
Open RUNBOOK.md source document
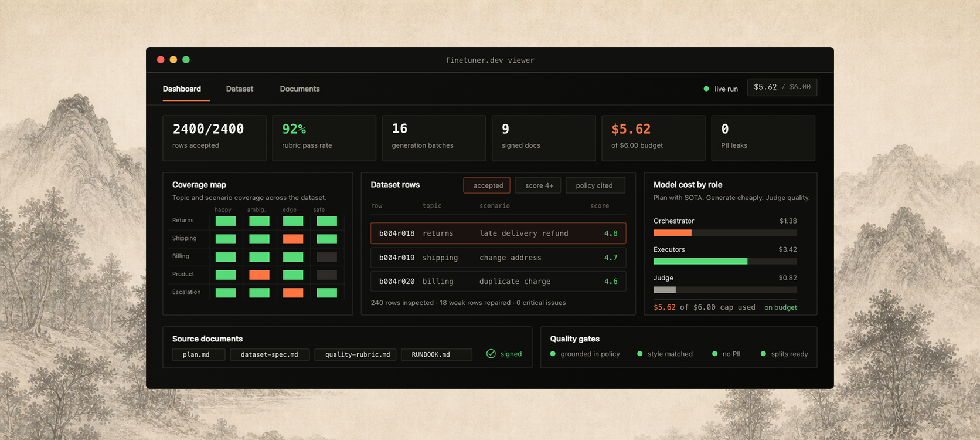437,354
